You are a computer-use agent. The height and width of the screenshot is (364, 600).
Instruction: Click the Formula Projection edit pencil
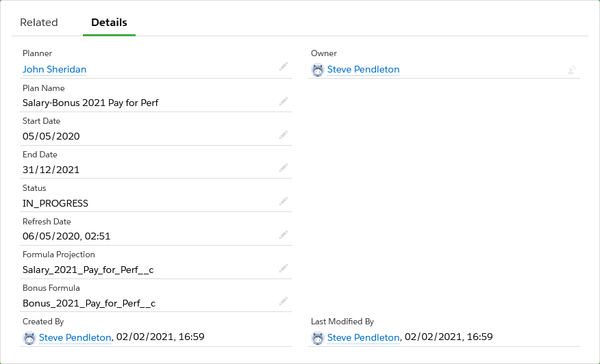click(x=284, y=269)
